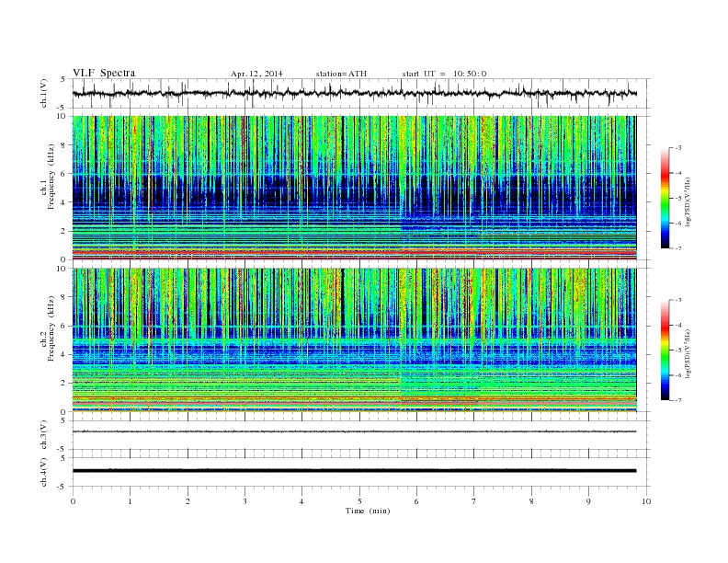Click the final time axis tick label '10'
This screenshot has width=728, height=563.
coord(646,501)
